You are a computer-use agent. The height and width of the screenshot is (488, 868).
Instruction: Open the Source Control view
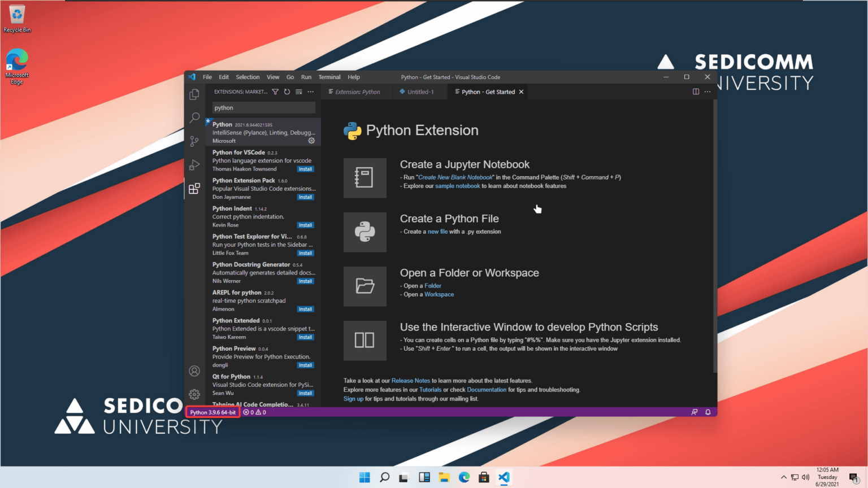coord(194,141)
